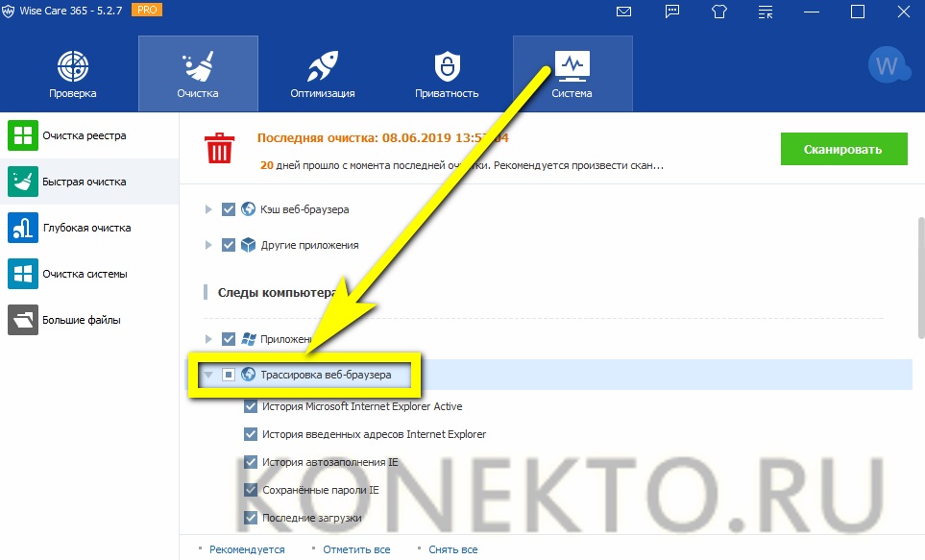
Task: Open the mail envelope icon in title bar
Action: point(623,12)
